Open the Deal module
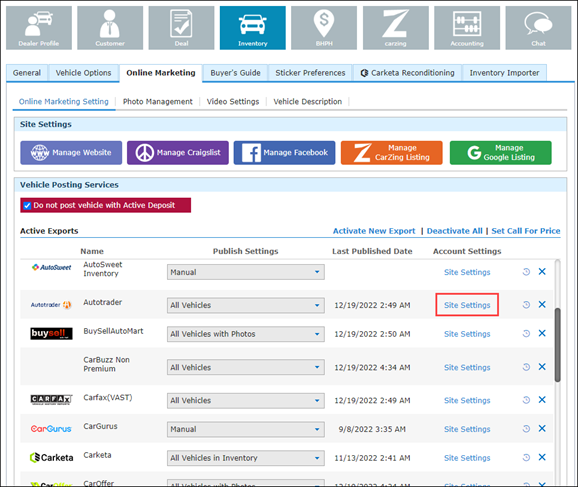Screen dimensions: 578x487 coord(181,28)
